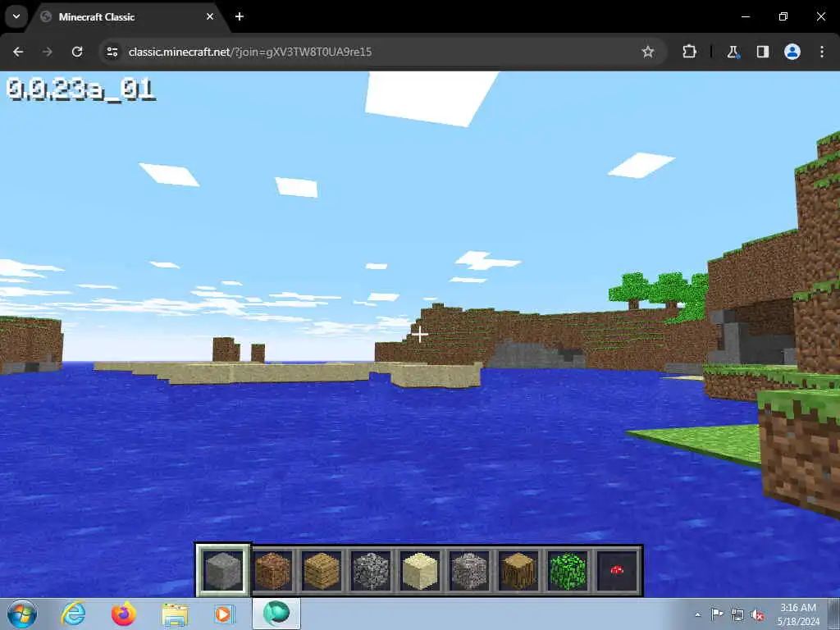The image size is (840, 630).
Task: Show hidden system tray icons
Action: click(x=697, y=614)
